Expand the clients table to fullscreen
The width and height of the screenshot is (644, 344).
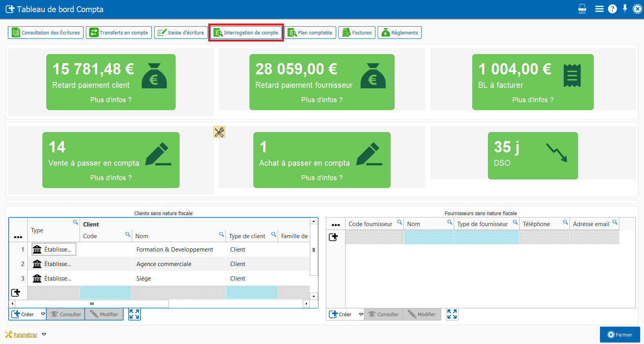tap(135, 314)
